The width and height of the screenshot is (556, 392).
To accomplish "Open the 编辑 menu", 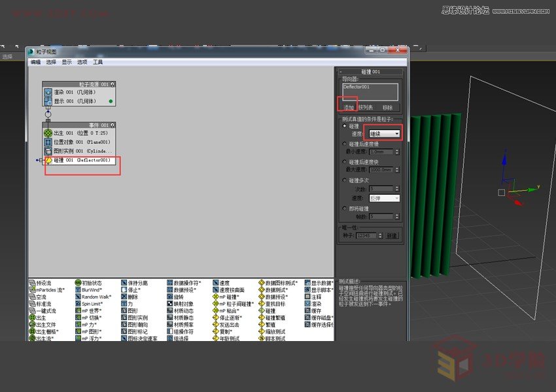I will point(36,62).
